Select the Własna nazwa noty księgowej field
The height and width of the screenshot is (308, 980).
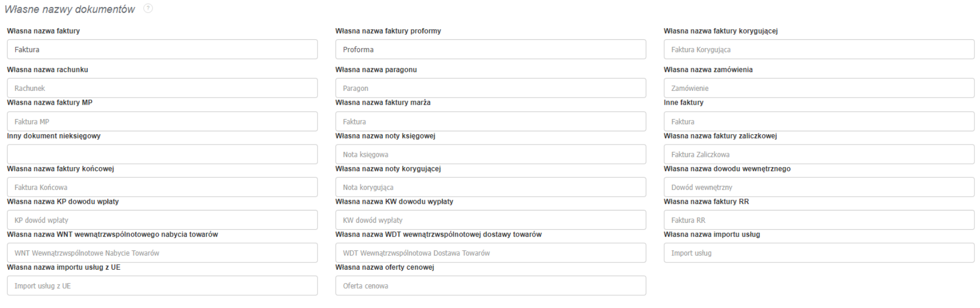click(490, 154)
